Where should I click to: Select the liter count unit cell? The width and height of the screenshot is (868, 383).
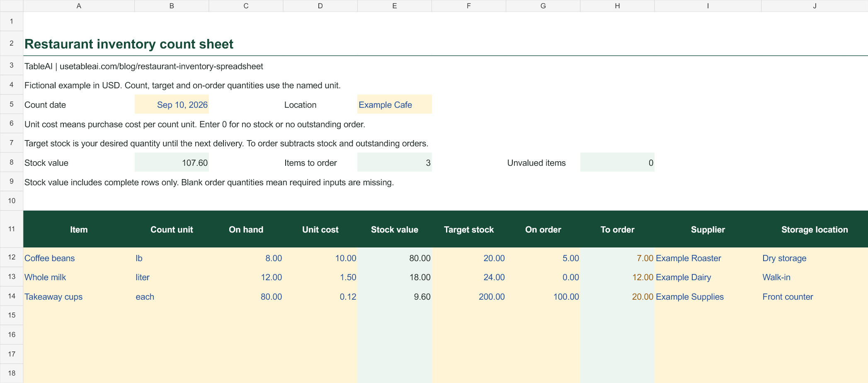(172, 277)
